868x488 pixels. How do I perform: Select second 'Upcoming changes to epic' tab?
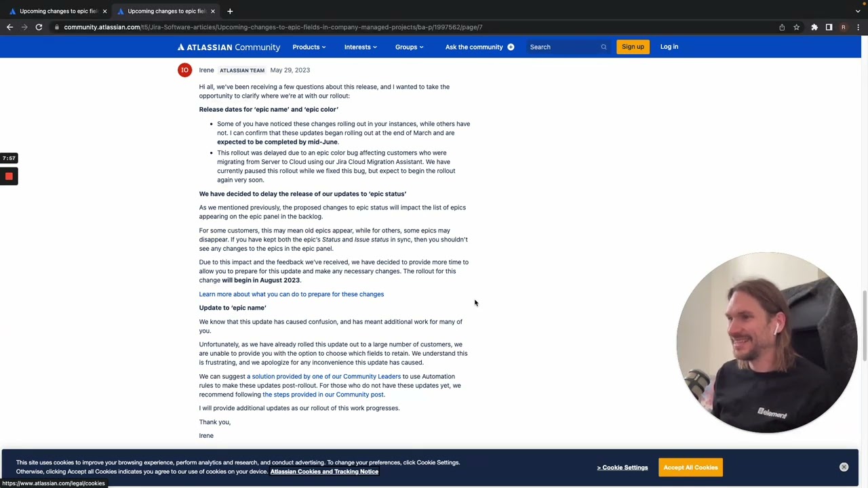[x=166, y=11]
